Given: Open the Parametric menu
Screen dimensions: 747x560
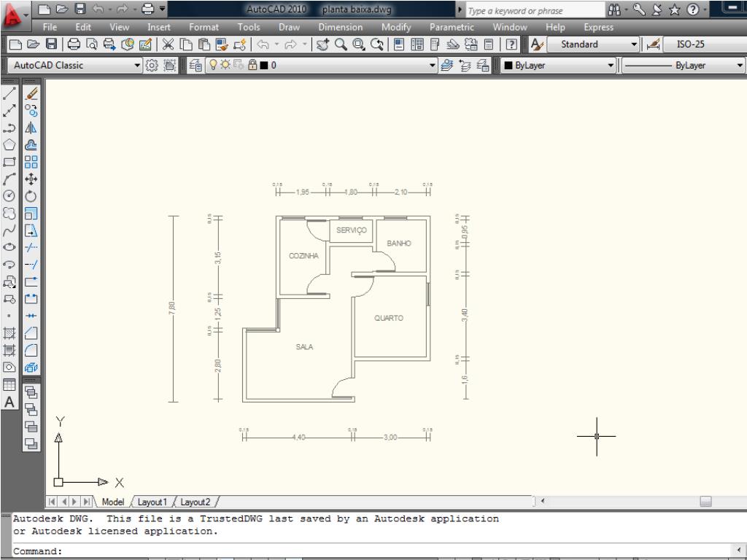Looking at the screenshot, I should tap(452, 27).
